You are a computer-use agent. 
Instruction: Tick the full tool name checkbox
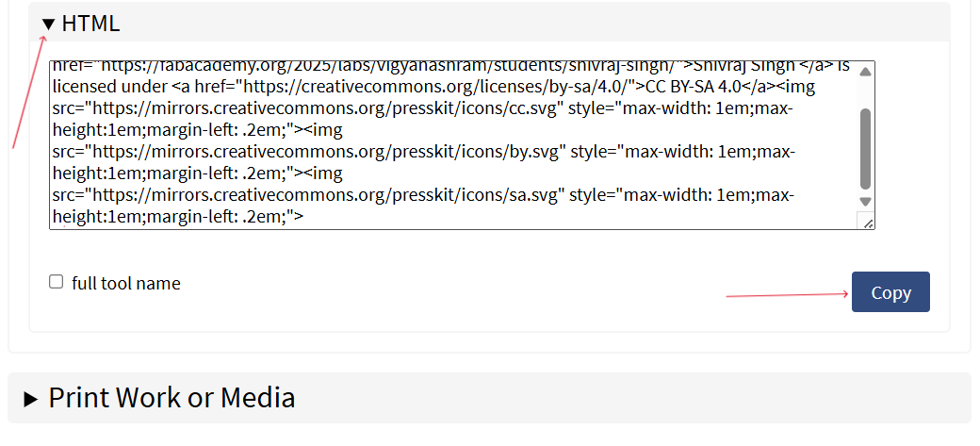coord(57,282)
